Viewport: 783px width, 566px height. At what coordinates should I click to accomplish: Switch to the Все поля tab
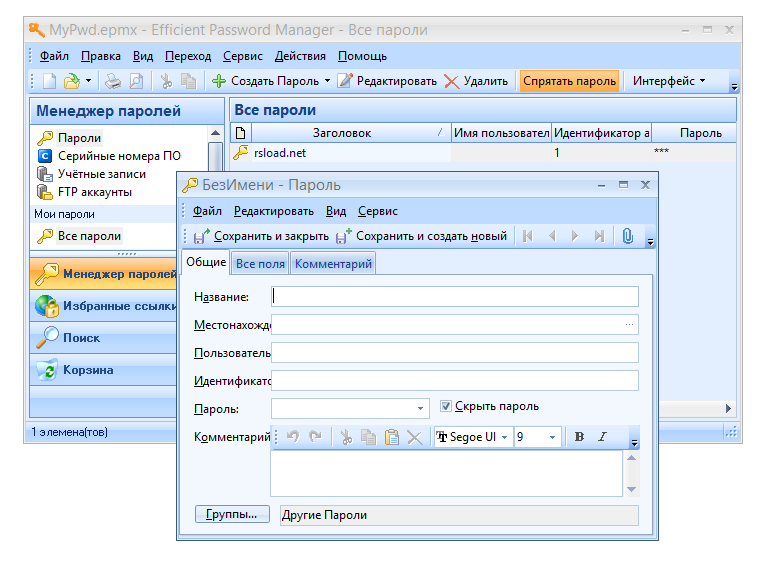260,264
